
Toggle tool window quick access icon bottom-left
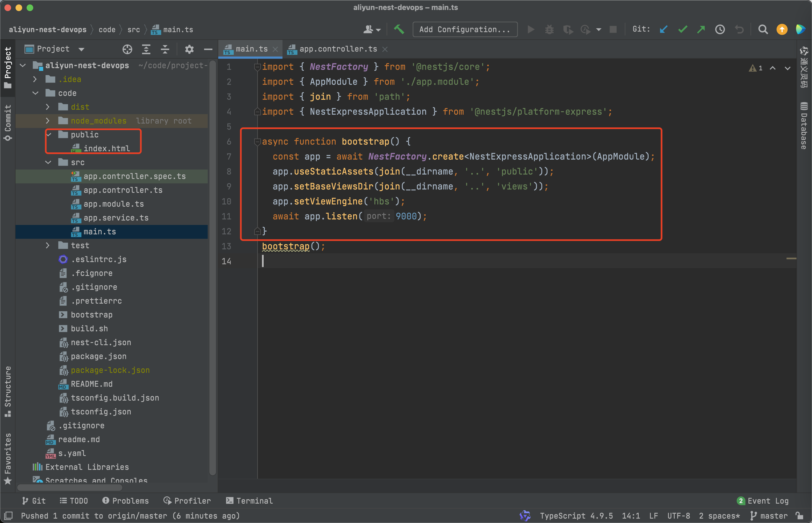point(8,516)
